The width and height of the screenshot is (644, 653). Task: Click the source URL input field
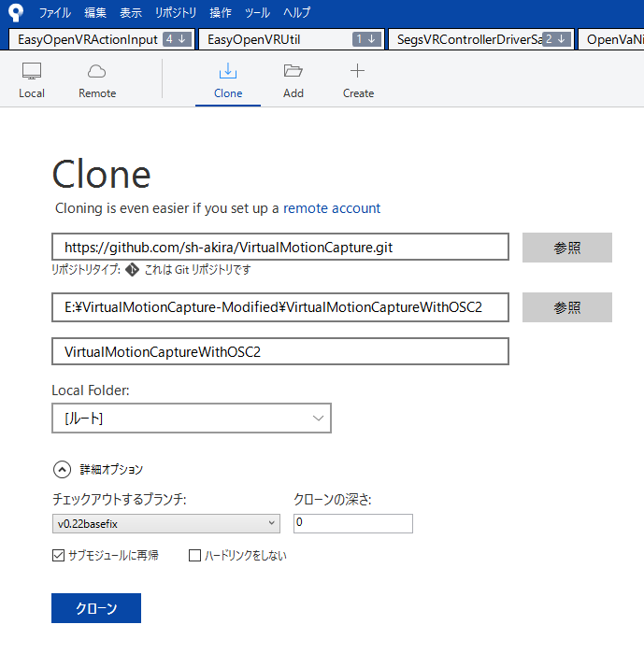coord(280,247)
